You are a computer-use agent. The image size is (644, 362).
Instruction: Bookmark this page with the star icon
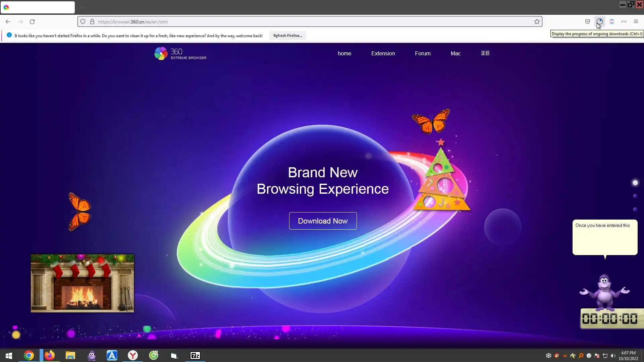[x=537, y=22]
